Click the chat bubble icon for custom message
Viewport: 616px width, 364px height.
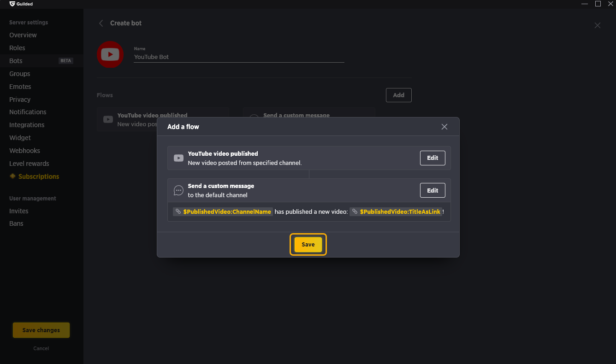178,190
